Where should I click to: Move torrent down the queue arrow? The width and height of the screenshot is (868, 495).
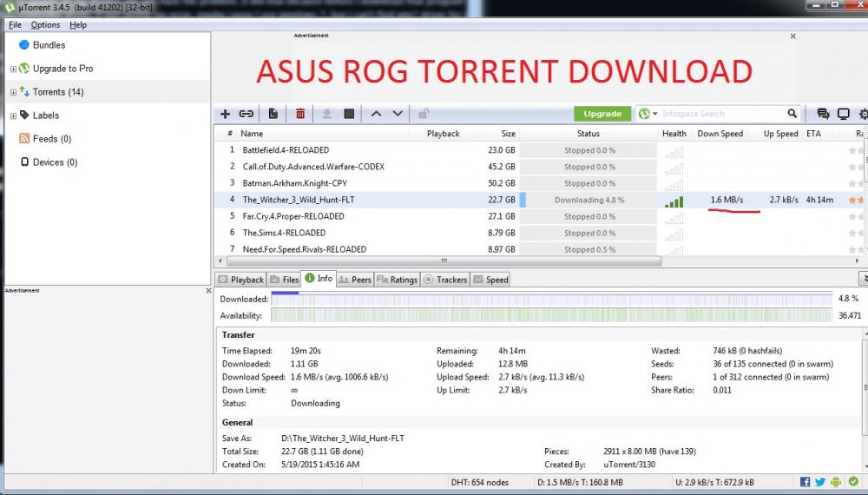coord(398,114)
